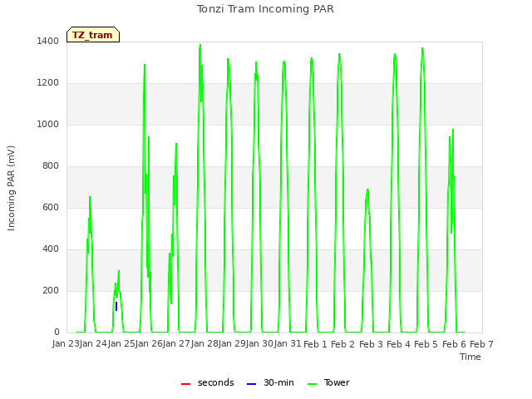The image size is (532, 399).
Task: Click the 400 y-axis tick label
Action: click(51, 249)
